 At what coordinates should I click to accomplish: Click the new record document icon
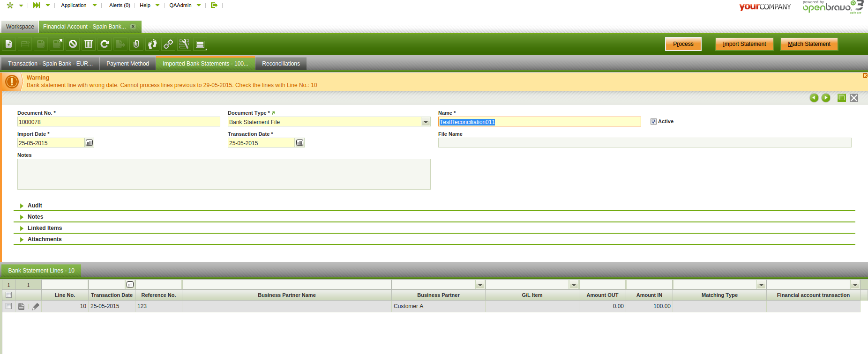tap(9, 44)
